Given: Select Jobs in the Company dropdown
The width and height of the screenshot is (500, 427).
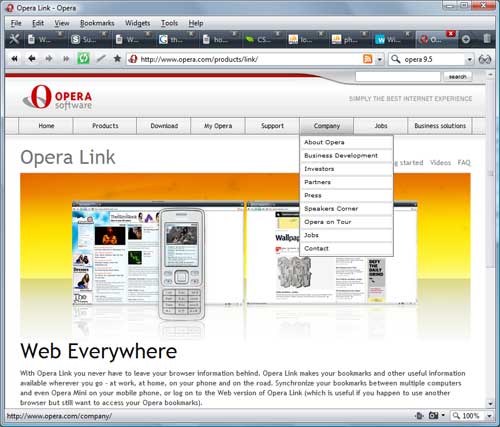Looking at the screenshot, I should point(346,235).
